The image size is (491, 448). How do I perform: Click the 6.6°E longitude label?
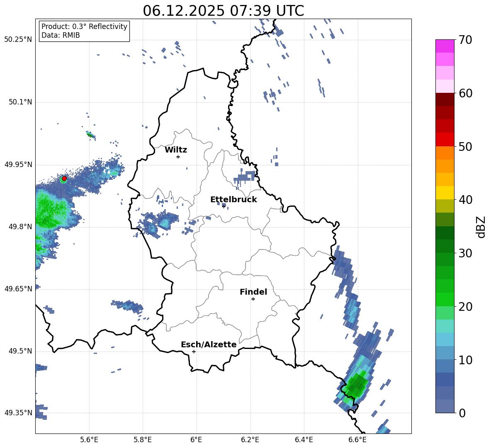357,440
